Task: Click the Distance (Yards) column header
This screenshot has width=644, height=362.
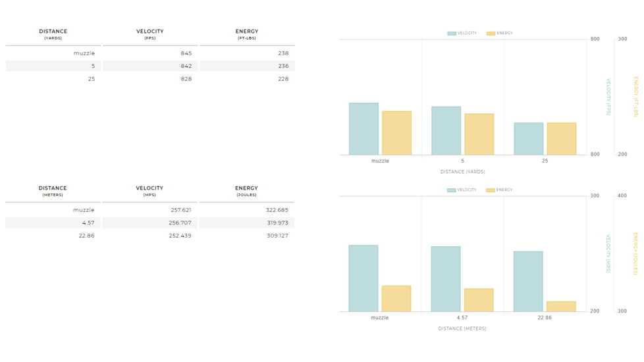Action: pos(53,34)
